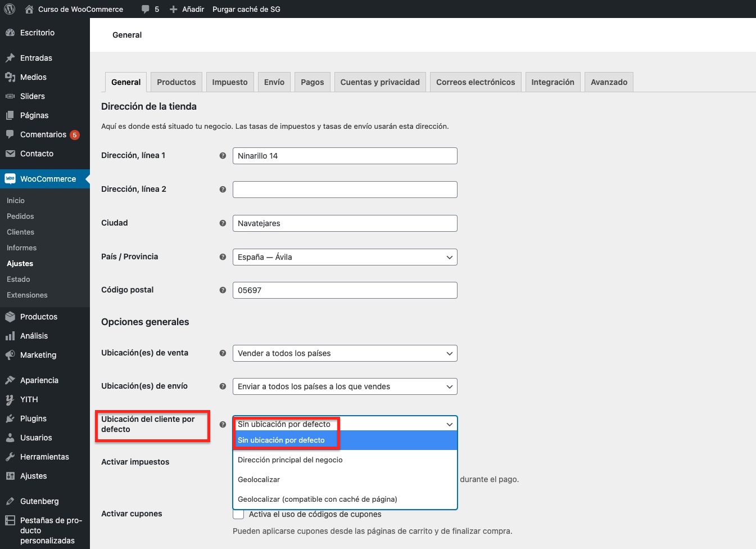Click the Gutenberg pencil icon
Screen dimensions: 756x549
pyautogui.click(x=10, y=501)
